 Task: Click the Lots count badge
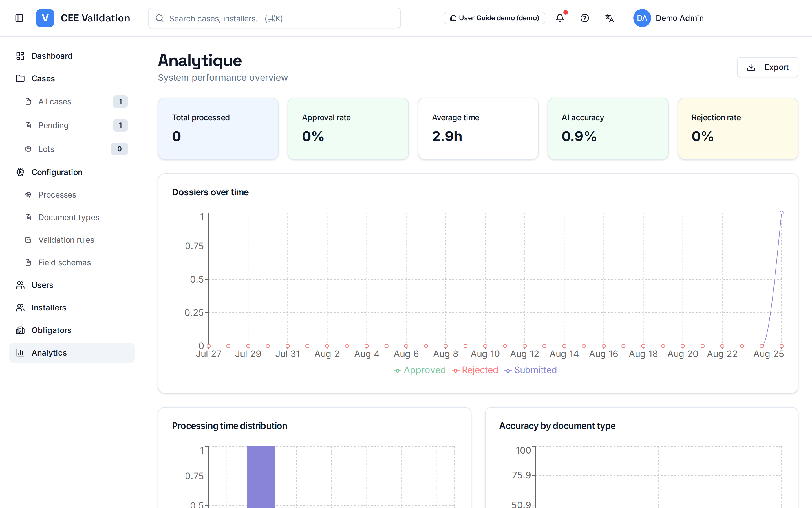tap(120, 149)
